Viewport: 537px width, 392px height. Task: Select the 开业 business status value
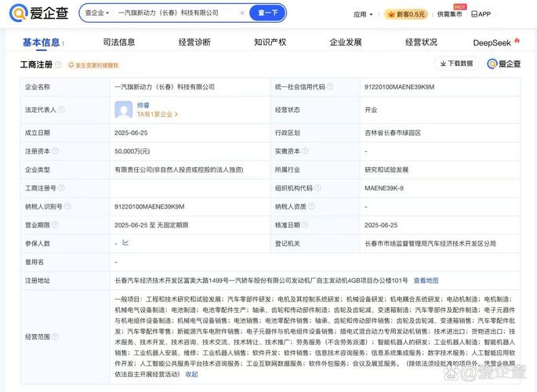click(x=371, y=110)
